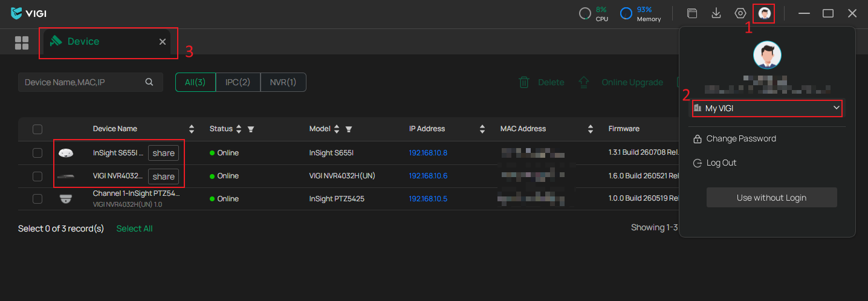Open IP address 192.168.10.6 link
This screenshot has width=868, height=301.
(428, 176)
